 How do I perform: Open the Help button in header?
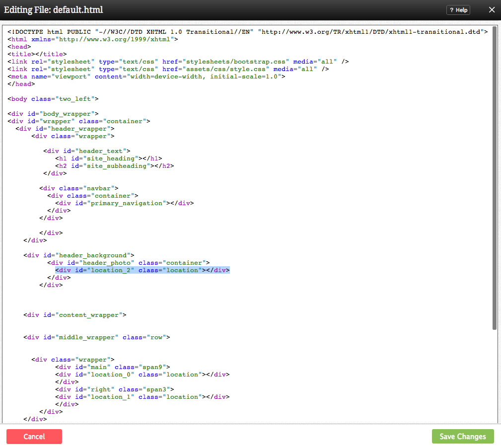click(458, 10)
